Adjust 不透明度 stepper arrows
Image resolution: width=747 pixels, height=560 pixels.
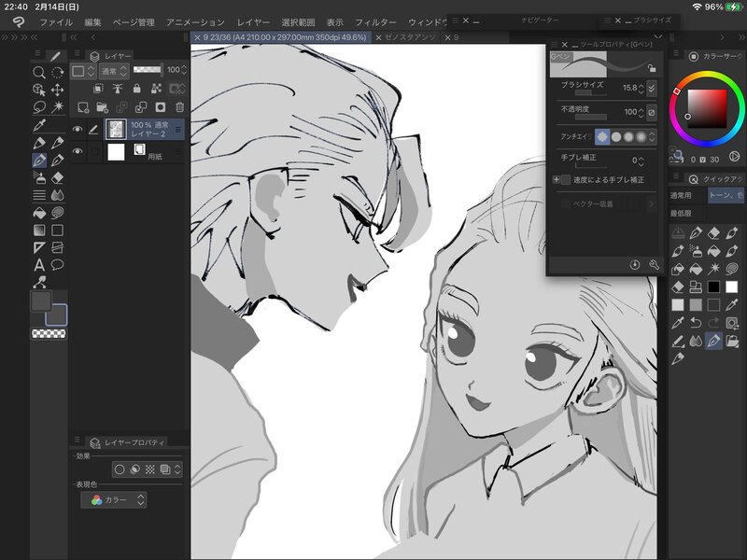[641, 112]
